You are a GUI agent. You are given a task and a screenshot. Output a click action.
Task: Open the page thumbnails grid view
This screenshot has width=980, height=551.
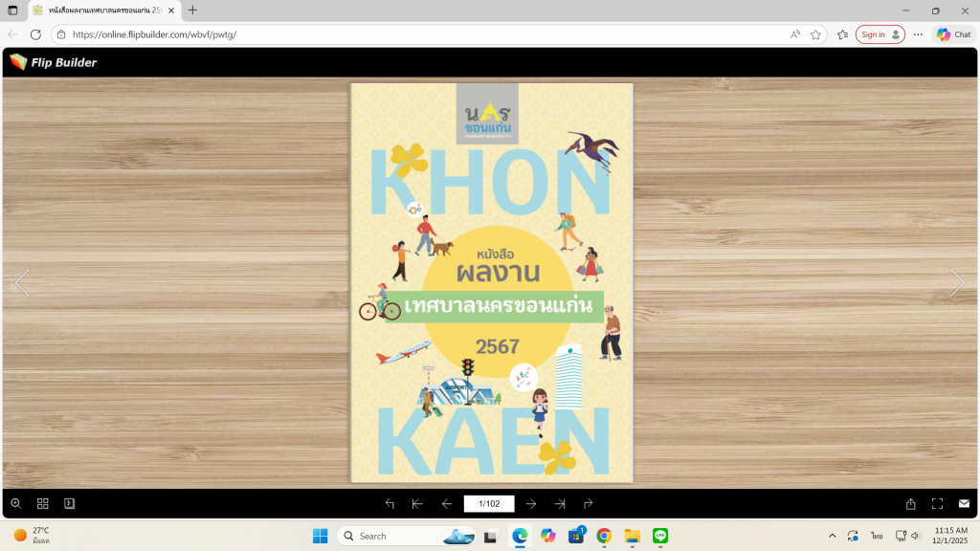coord(42,503)
